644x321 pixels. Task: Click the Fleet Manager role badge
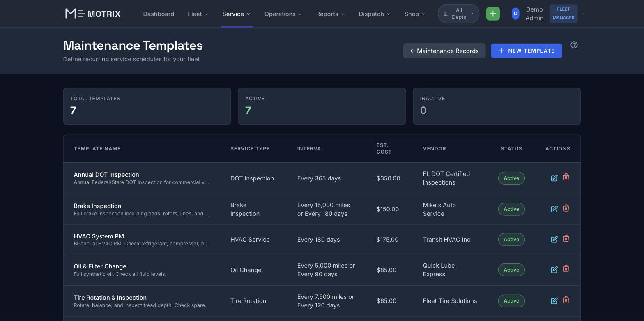click(563, 14)
